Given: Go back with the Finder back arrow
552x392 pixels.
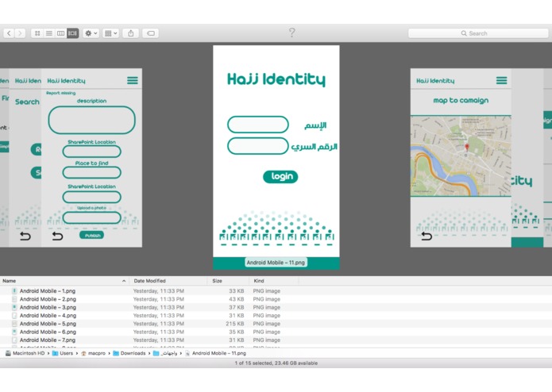Looking at the screenshot, I should click(9, 33).
